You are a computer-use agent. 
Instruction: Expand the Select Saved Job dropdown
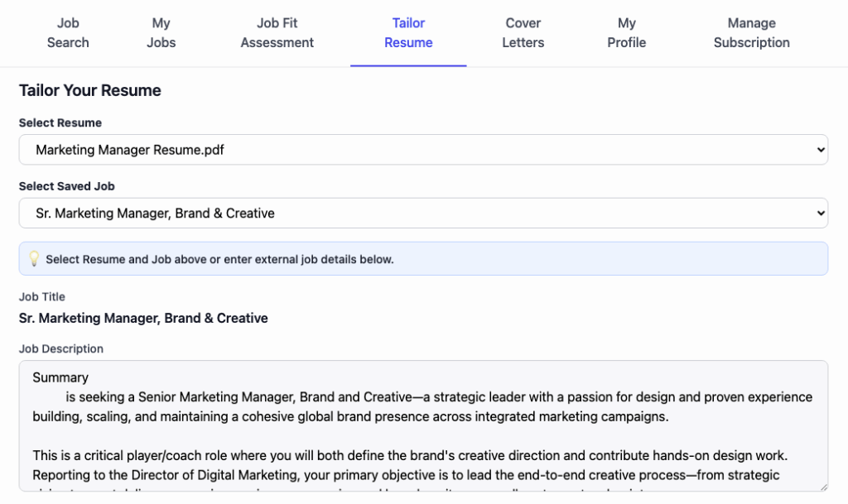423,213
